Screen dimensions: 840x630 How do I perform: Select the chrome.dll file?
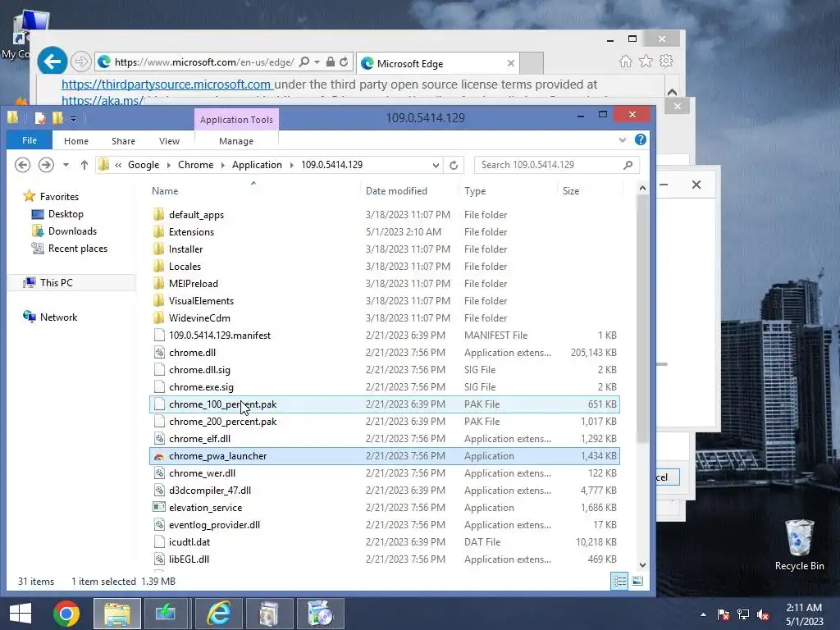pos(192,353)
